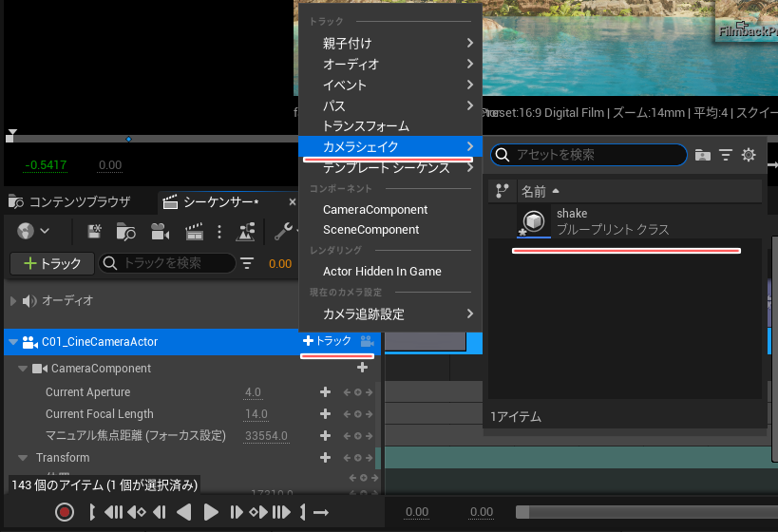Toggle the camera lock icon on C01_CineCameraActor

pos(367,341)
